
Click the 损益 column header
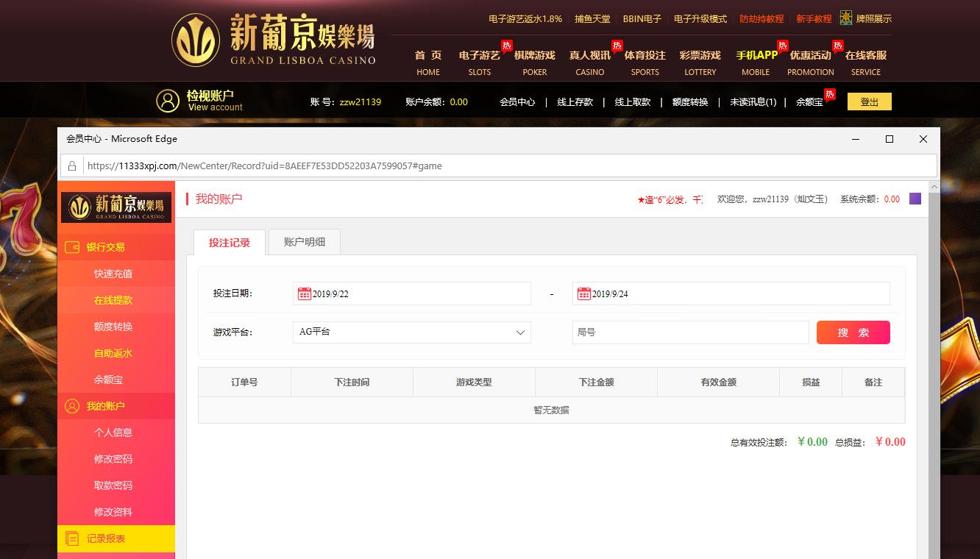click(811, 382)
